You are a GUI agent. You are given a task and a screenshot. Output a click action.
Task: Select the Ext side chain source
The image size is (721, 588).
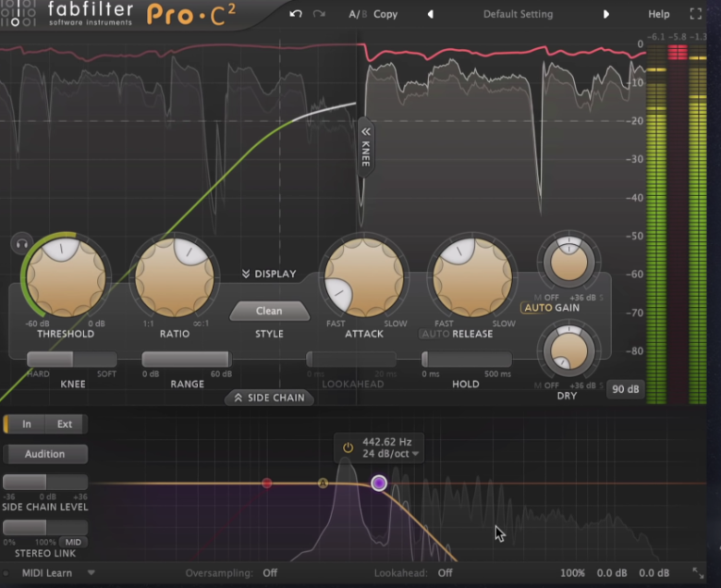65,423
